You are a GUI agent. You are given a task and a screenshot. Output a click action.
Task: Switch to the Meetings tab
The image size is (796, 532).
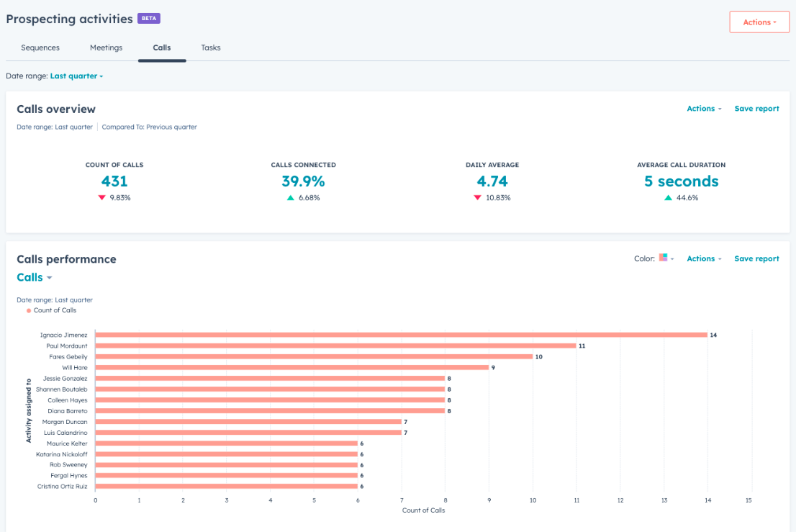pyautogui.click(x=106, y=48)
